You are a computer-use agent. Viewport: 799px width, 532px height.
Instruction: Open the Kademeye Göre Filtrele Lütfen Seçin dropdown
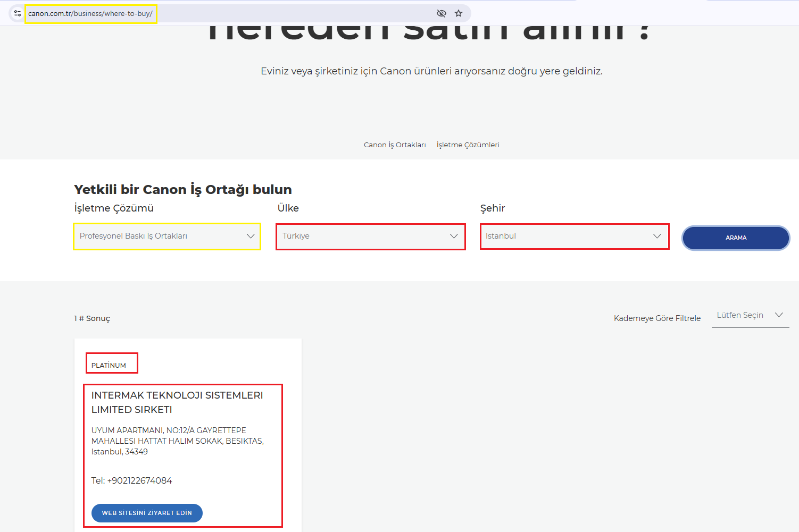click(x=750, y=316)
